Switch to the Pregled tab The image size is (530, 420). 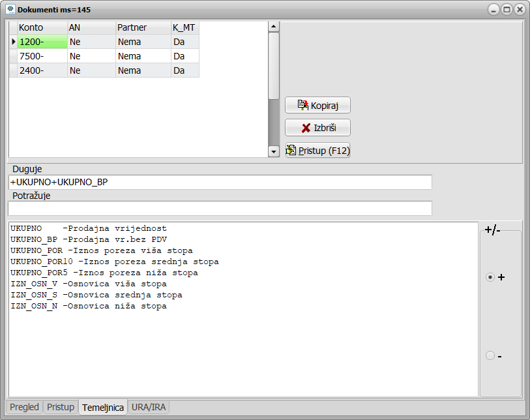coord(25,407)
